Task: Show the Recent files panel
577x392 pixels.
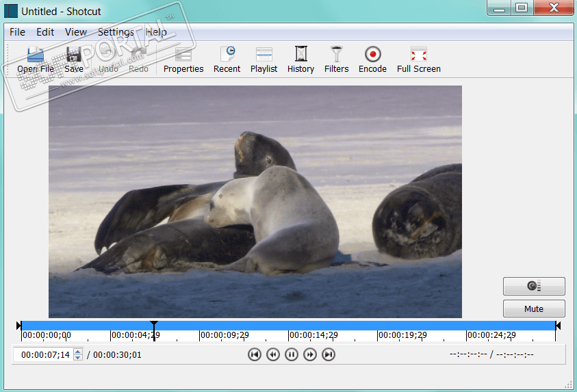Action: tap(227, 60)
